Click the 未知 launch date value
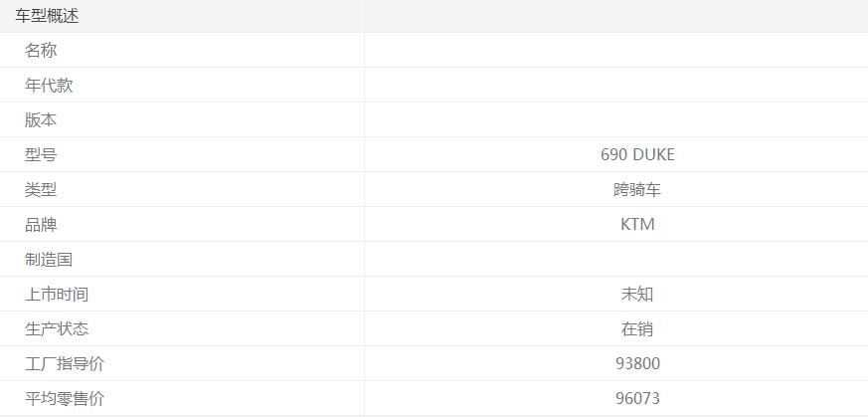Image resolution: width=868 pixels, height=417 pixels. (x=637, y=295)
